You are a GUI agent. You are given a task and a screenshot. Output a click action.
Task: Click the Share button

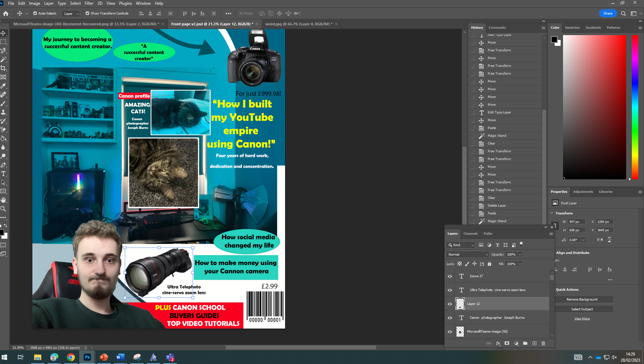608,14
